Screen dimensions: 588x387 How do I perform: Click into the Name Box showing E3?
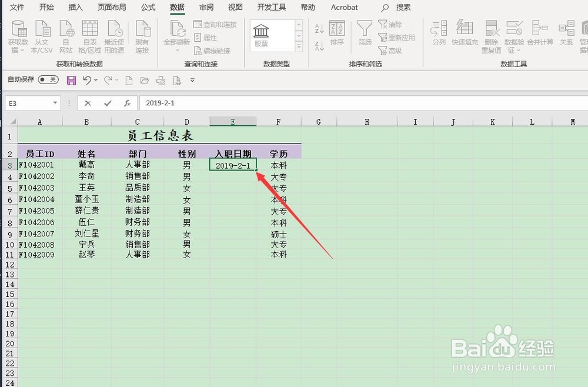point(28,103)
